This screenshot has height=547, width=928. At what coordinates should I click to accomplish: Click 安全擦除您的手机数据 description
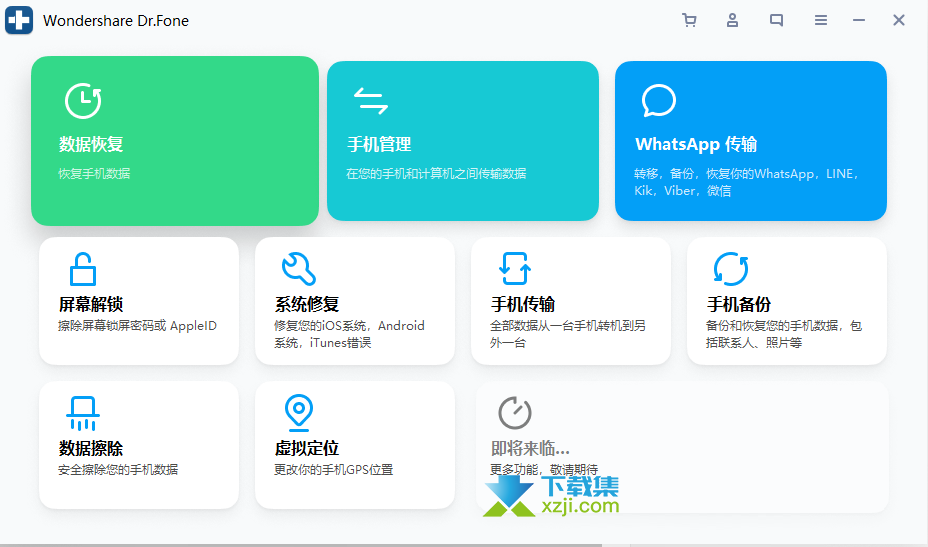[x=118, y=469]
